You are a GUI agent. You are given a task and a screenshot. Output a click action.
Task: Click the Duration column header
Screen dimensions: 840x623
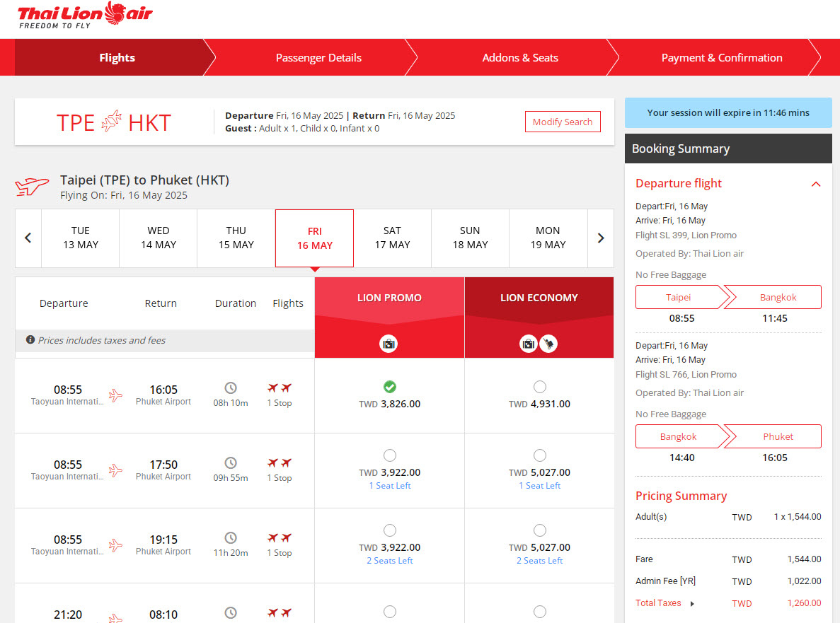(x=235, y=303)
